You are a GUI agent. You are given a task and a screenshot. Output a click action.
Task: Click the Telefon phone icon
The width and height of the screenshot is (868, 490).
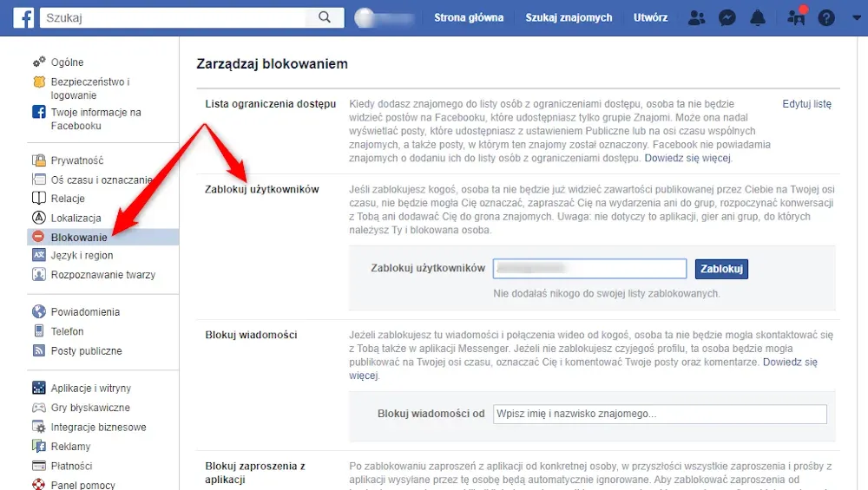(x=39, y=330)
